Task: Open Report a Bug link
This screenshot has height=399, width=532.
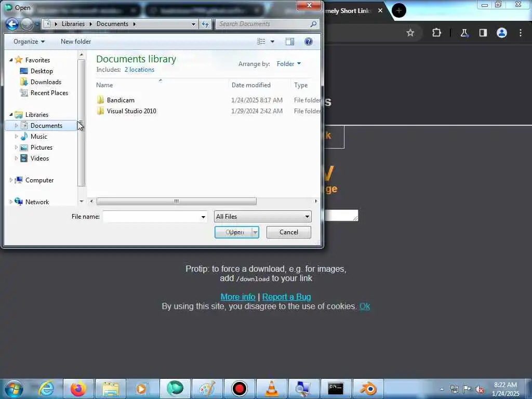Action: [x=286, y=297]
